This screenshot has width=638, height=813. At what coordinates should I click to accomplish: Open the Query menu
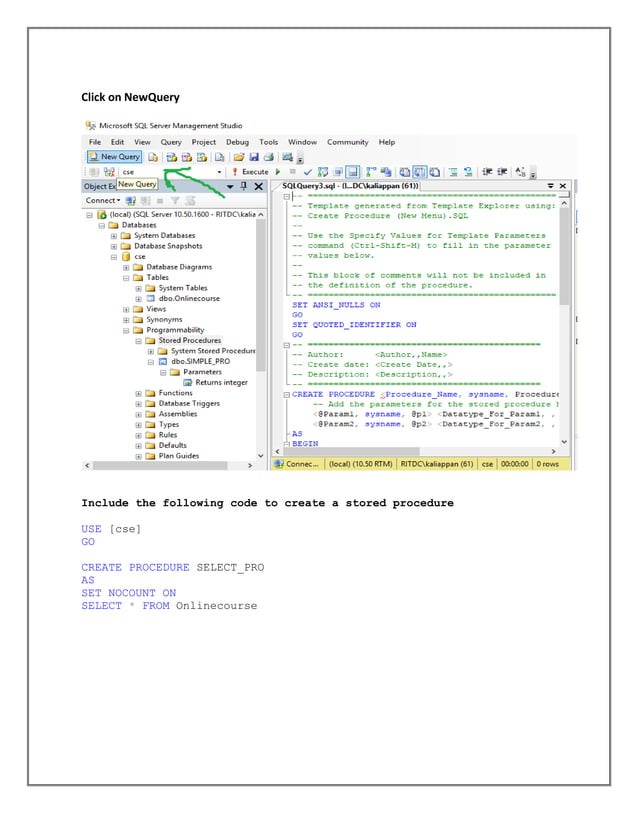coord(171,142)
